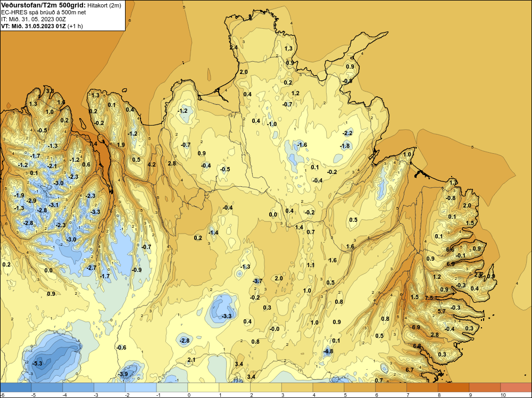
Task: Click the -3.1 temperature value
Action: tap(53, 205)
